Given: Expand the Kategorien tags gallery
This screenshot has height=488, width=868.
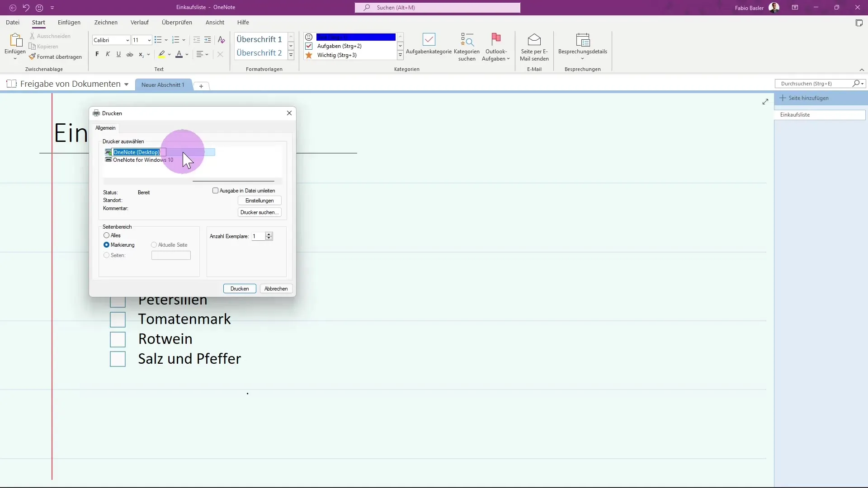Looking at the screenshot, I should (x=400, y=55).
